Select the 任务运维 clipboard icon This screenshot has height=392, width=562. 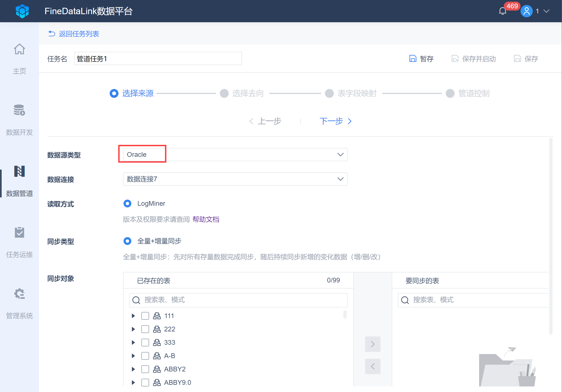(x=19, y=233)
